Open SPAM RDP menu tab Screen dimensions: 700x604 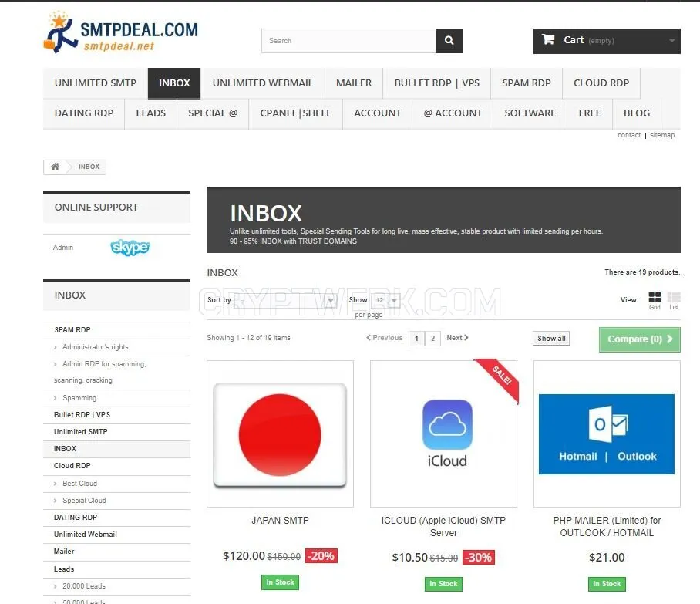(527, 83)
